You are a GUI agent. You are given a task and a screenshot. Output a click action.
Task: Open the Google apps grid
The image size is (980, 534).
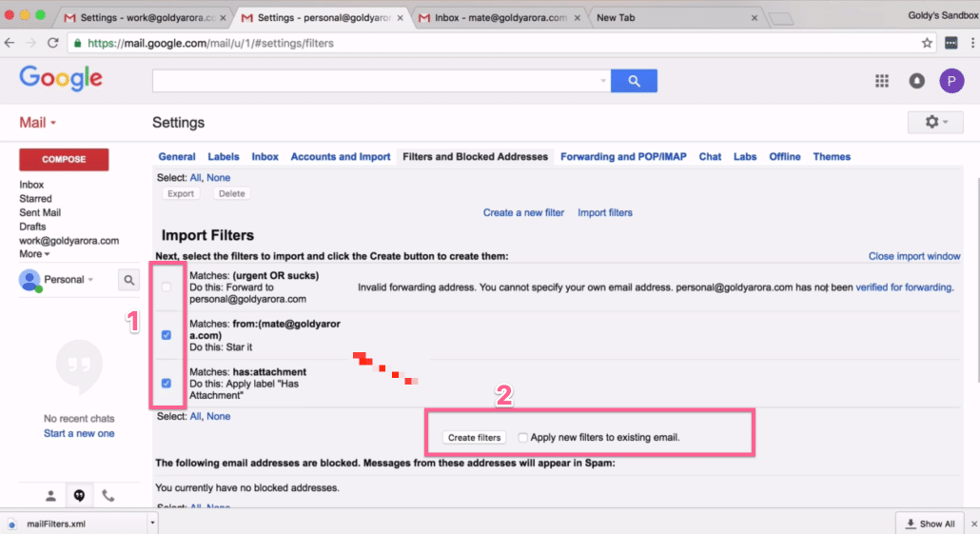click(882, 81)
